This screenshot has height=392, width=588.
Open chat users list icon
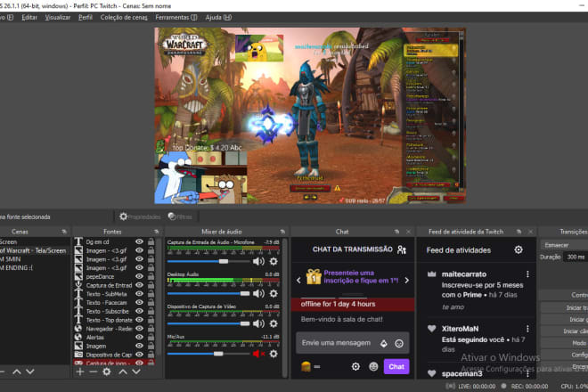(x=401, y=250)
